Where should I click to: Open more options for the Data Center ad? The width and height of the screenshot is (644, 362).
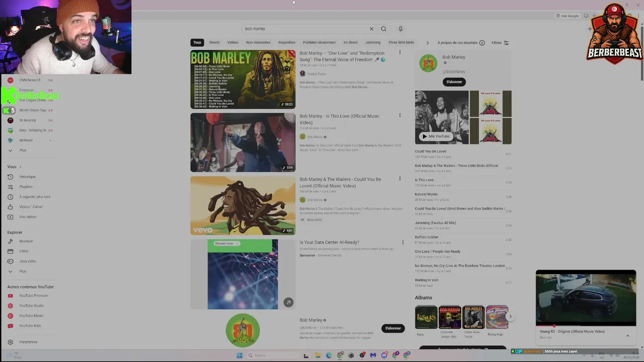point(403,242)
